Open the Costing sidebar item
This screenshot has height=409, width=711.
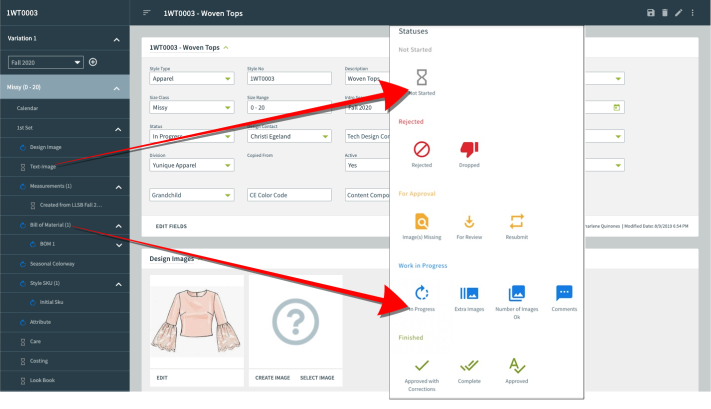coord(42,361)
